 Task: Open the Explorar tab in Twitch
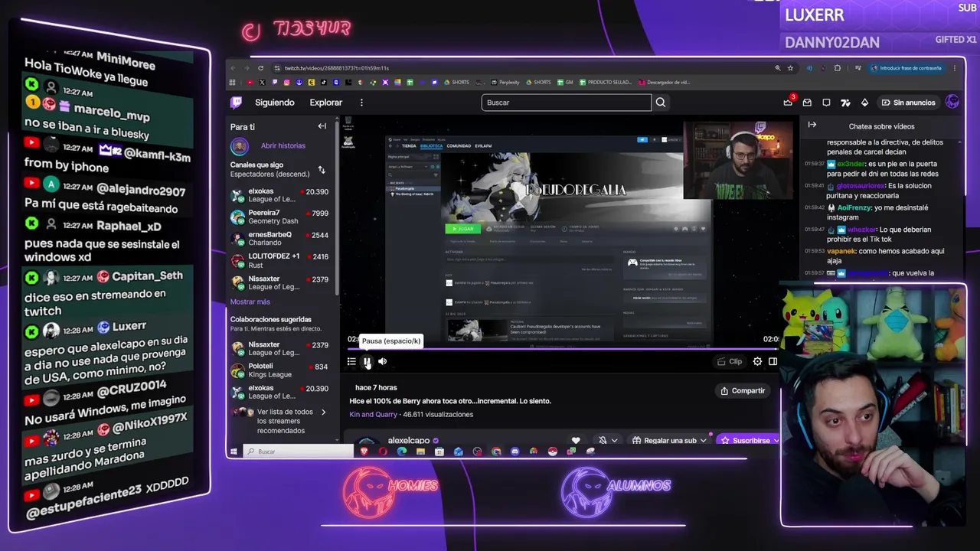click(325, 103)
